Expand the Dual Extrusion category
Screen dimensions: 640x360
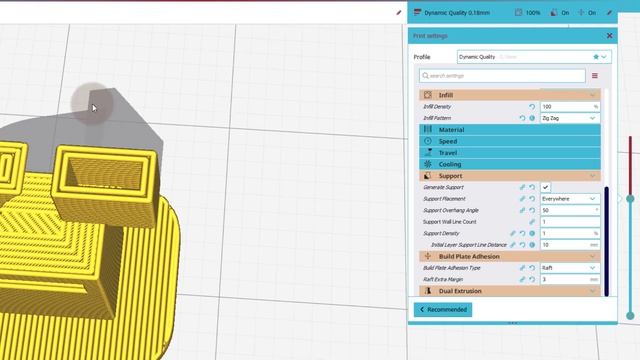(x=510, y=291)
